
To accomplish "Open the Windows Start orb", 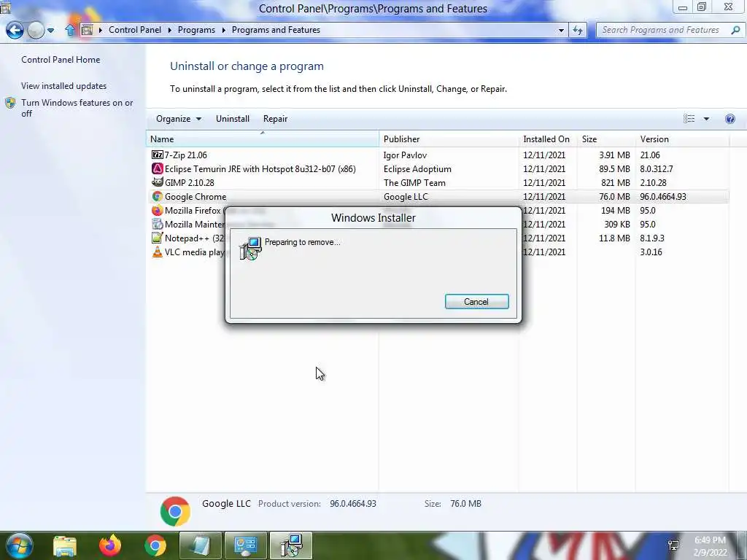I will pos(19,545).
